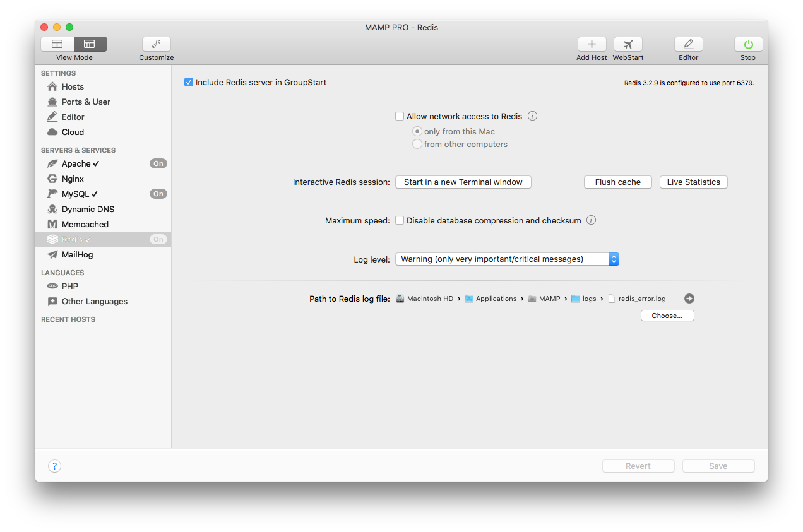
Task: Open WebStart via the airplane icon
Action: click(628, 44)
